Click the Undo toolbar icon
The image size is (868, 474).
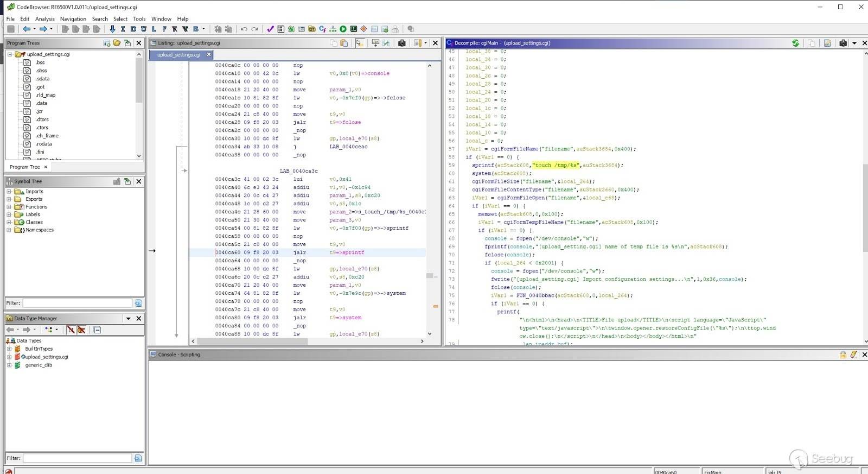244,29
